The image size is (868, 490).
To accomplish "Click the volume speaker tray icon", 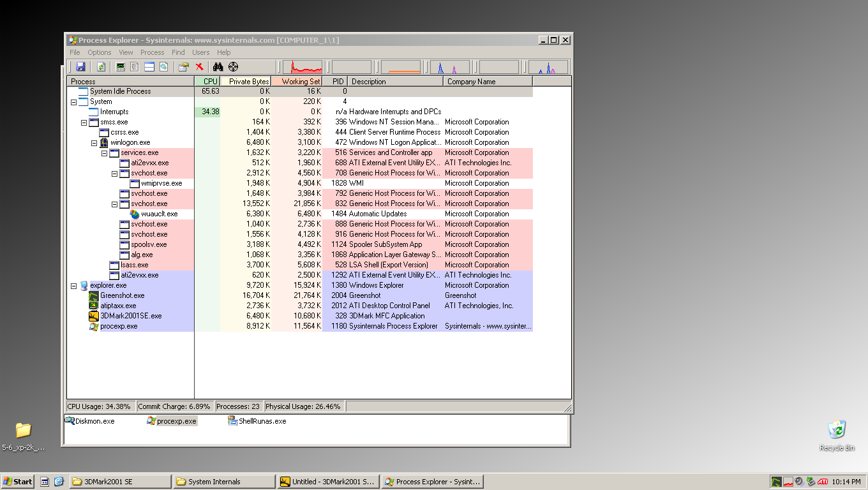I will coord(800,482).
